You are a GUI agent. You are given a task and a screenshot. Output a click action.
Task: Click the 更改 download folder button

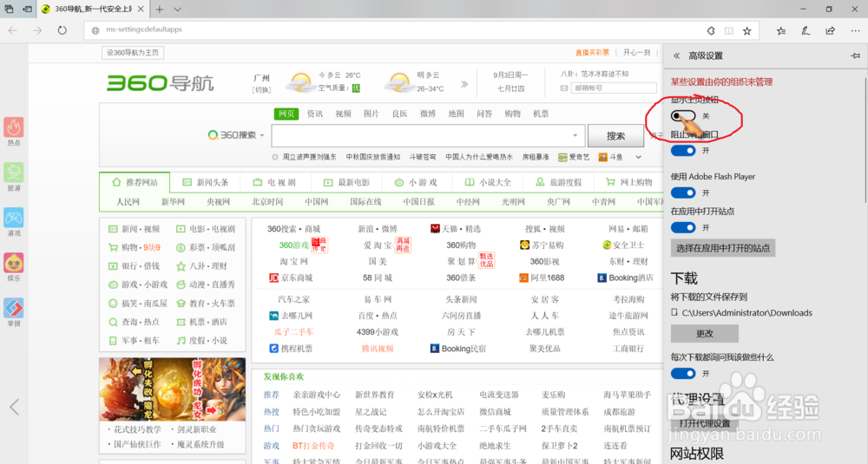click(x=705, y=334)
